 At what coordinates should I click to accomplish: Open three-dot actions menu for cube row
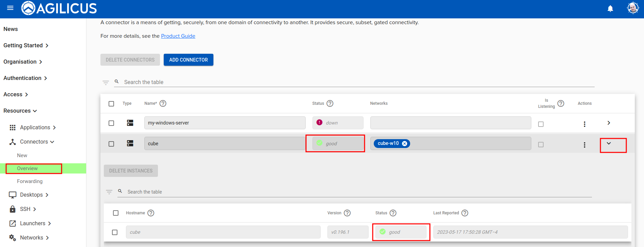pos(584,145)
